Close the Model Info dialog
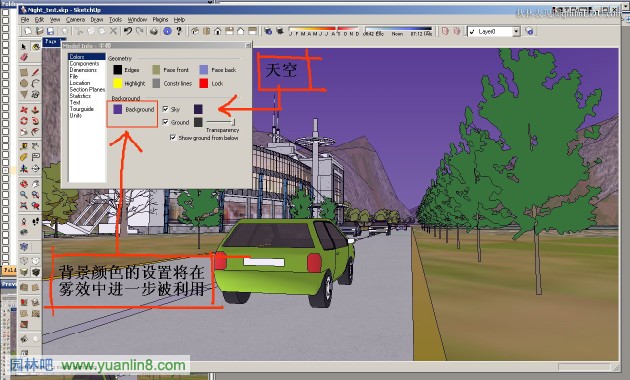 (x=248, y=45)
